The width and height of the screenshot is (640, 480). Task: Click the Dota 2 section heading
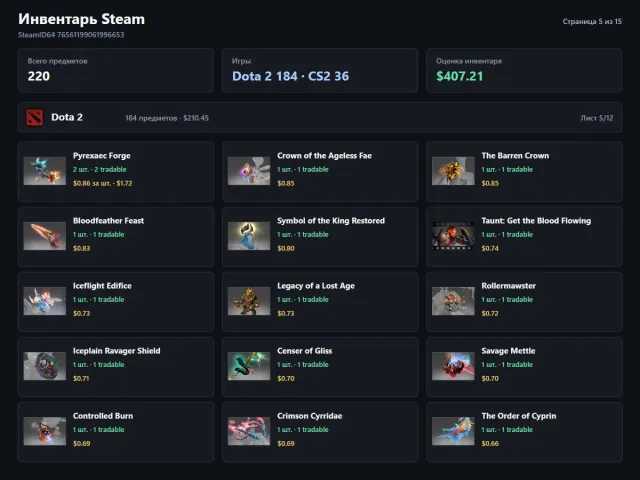pyautogui.click(x=67, y=118)
